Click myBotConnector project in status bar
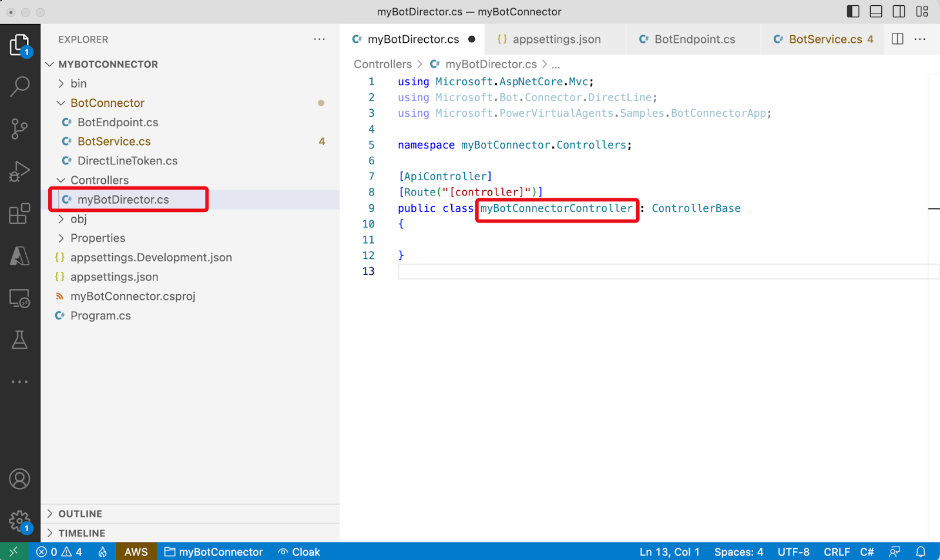This screenshot has width=940, height=560. [x=213, y=552]
